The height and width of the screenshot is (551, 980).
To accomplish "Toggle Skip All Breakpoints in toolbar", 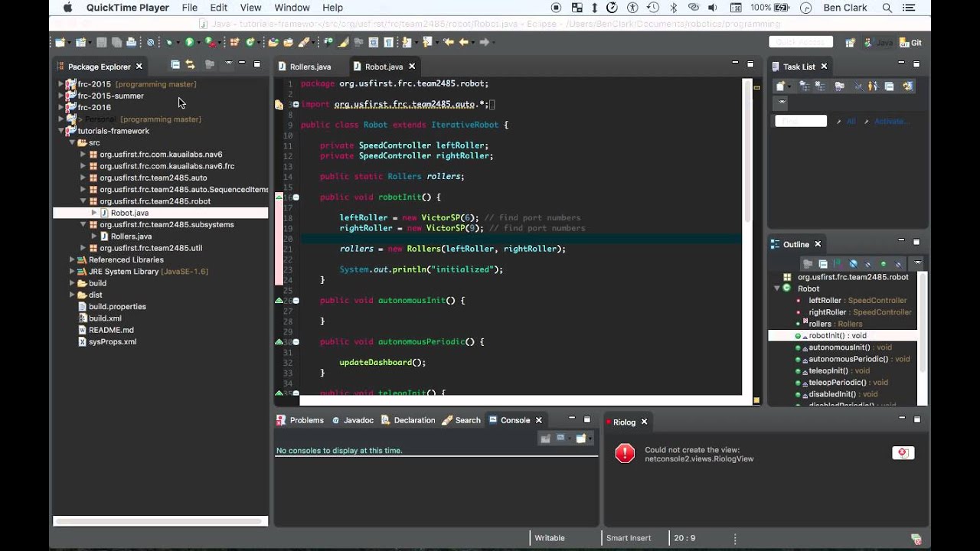I will point(151,42).
